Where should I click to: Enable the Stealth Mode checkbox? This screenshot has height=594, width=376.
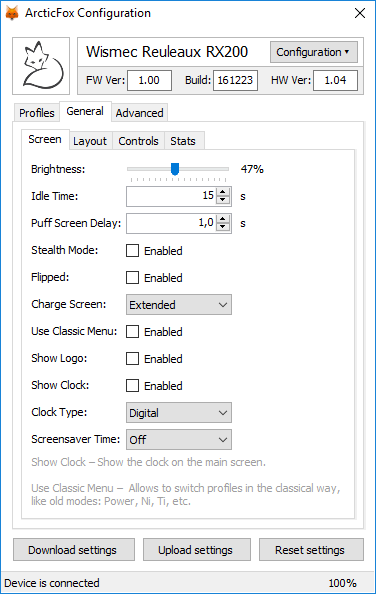(133, 250)
